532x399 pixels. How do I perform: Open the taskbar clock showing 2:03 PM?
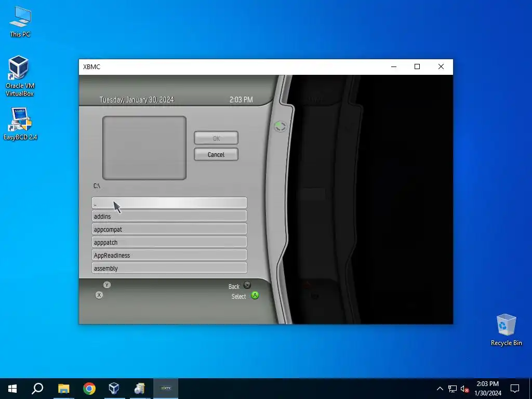(x=487, y=389)
